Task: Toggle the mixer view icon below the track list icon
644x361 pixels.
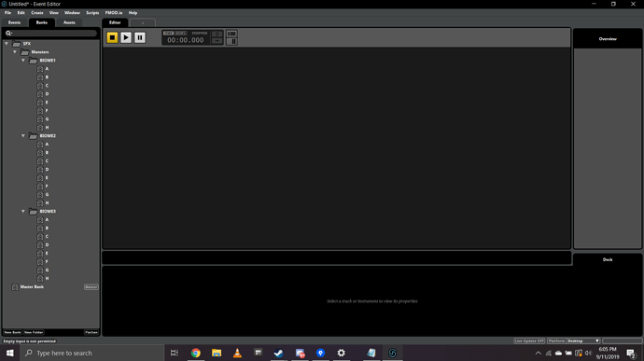Action: click(x=231, y=41)
